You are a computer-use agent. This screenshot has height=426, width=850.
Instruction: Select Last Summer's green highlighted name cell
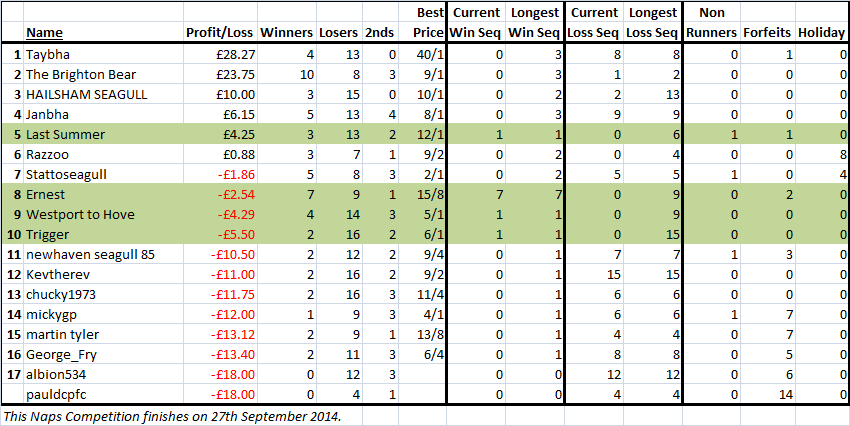103,134
